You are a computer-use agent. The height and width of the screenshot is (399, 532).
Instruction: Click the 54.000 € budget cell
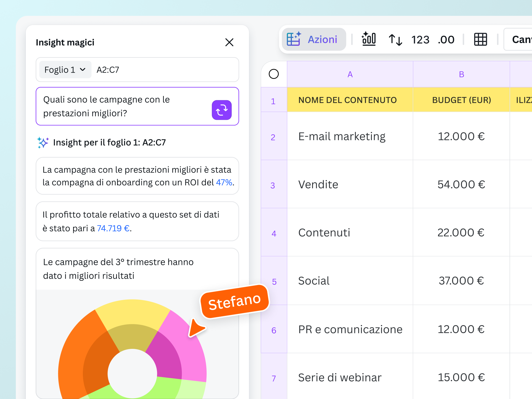coord(462,184)
